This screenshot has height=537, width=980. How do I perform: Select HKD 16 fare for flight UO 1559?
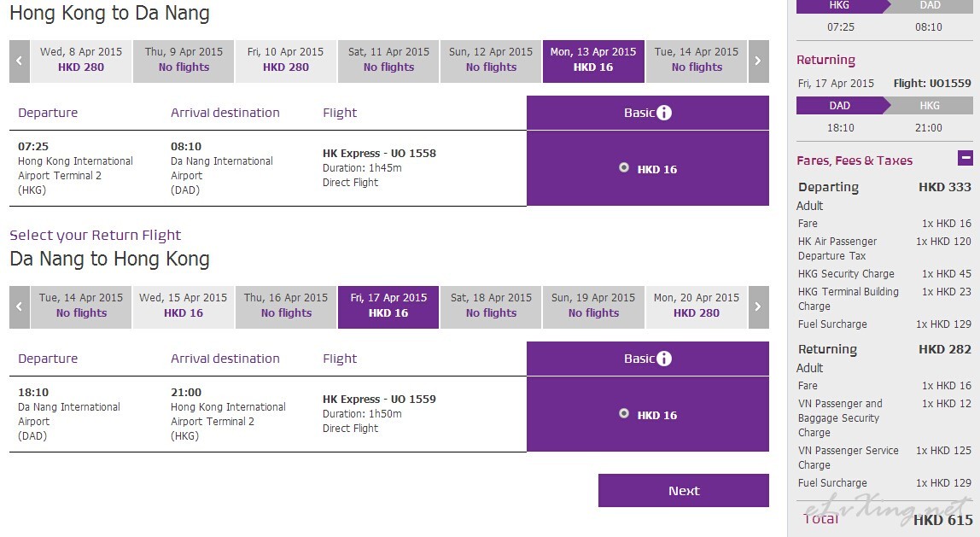click(624, 413)
